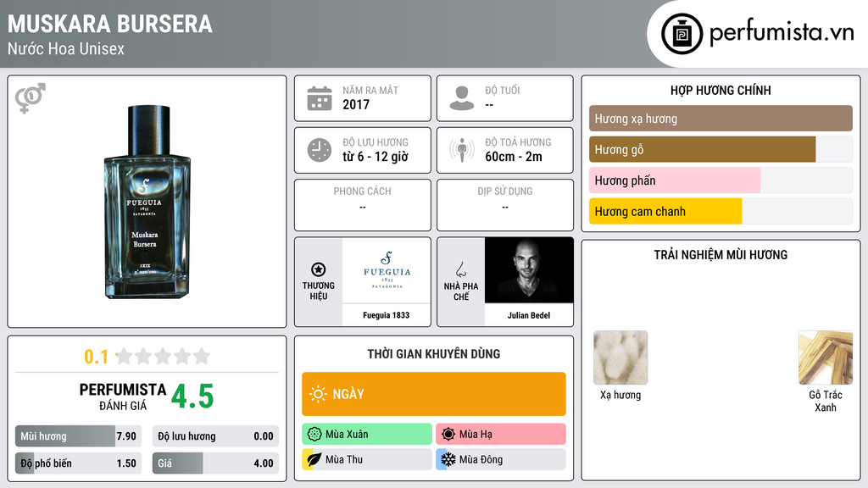Click the unisex gender symbol icon
The image size is (868, 488).
(x=31, y=98)
